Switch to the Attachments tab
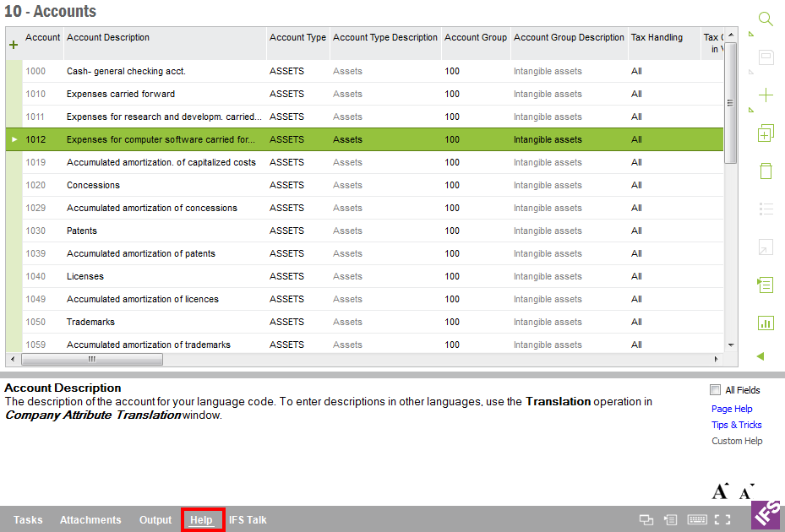The height and width of the screenshot is (532, 785). (x=90, y=520)
